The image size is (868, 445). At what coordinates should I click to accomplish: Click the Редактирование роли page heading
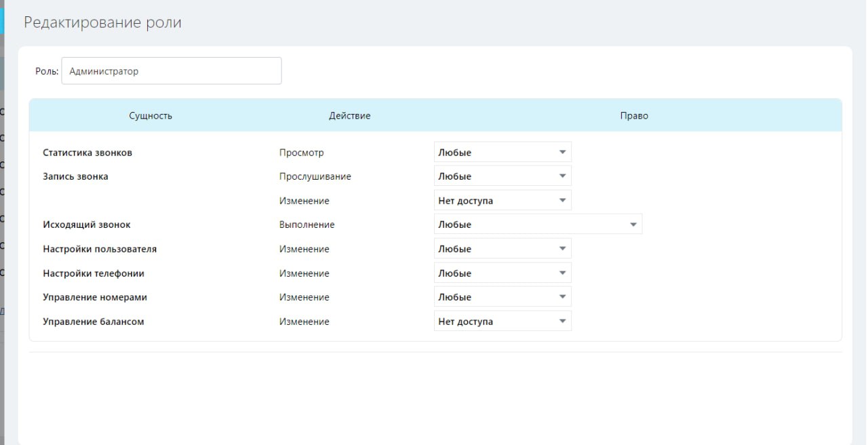click(102, 22)
